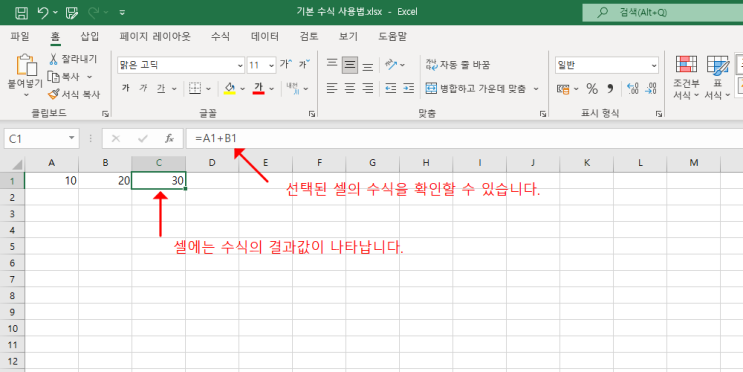Click the Undo arrow icon
This screenshot has width=743, height=372.
[x=43, y=13]
